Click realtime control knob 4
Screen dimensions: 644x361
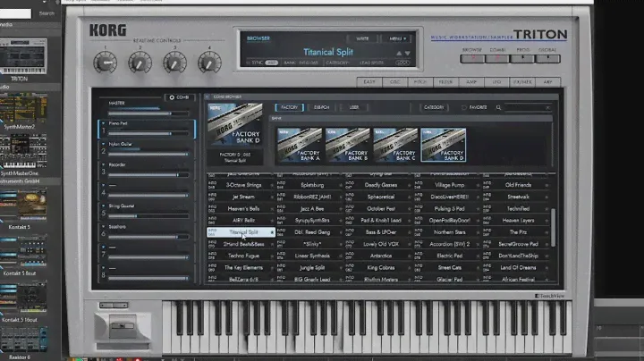coord(209,62)
